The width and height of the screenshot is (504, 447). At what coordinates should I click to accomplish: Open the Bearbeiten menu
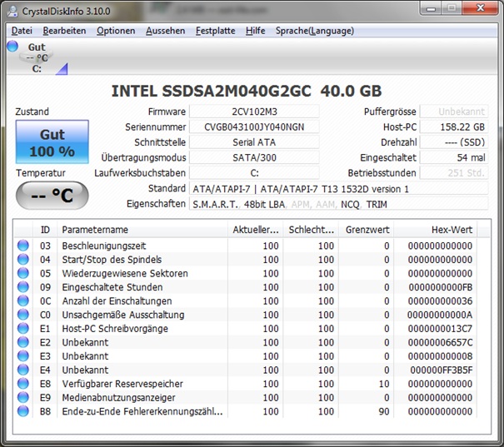[64, 31]
